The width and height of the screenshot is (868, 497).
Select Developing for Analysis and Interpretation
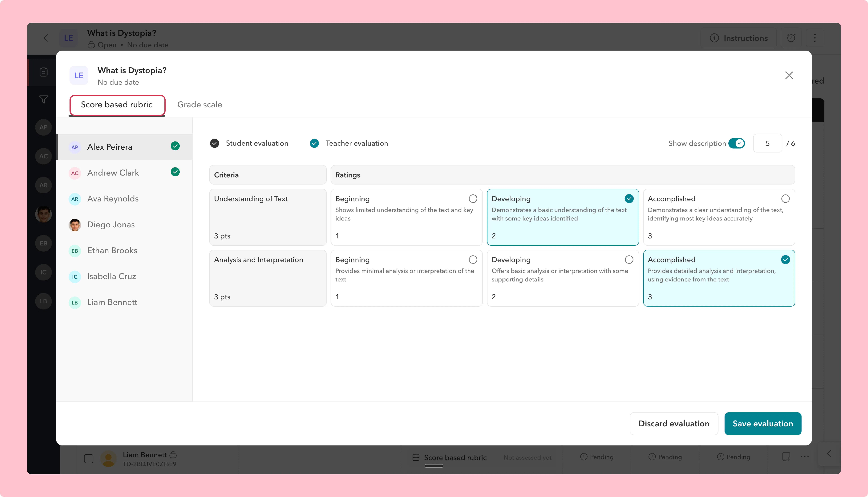[x=563, y=278]
